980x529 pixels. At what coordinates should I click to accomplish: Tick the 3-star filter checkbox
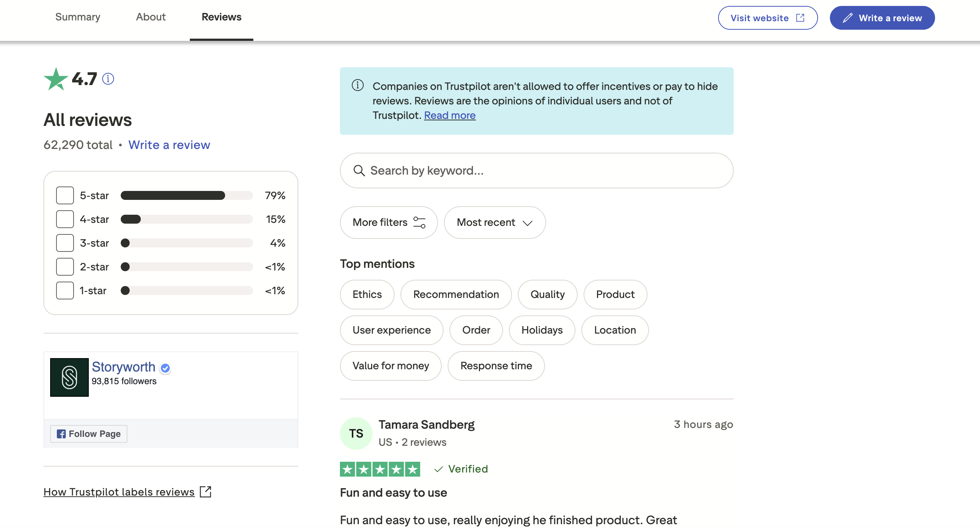tap(65, 243)
